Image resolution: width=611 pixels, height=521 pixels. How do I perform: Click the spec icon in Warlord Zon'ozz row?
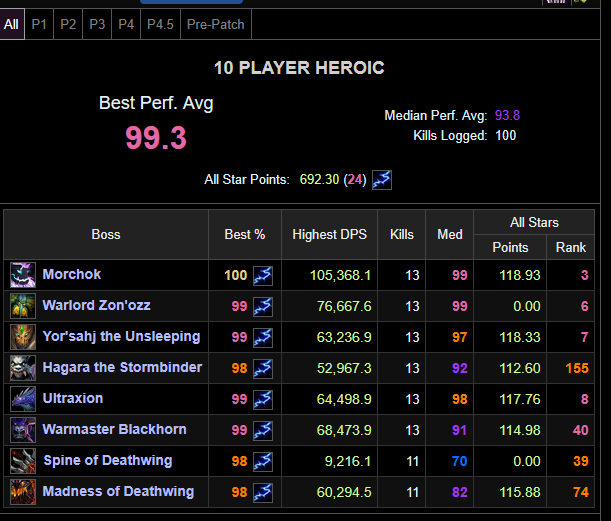click(x=263, y=306)
